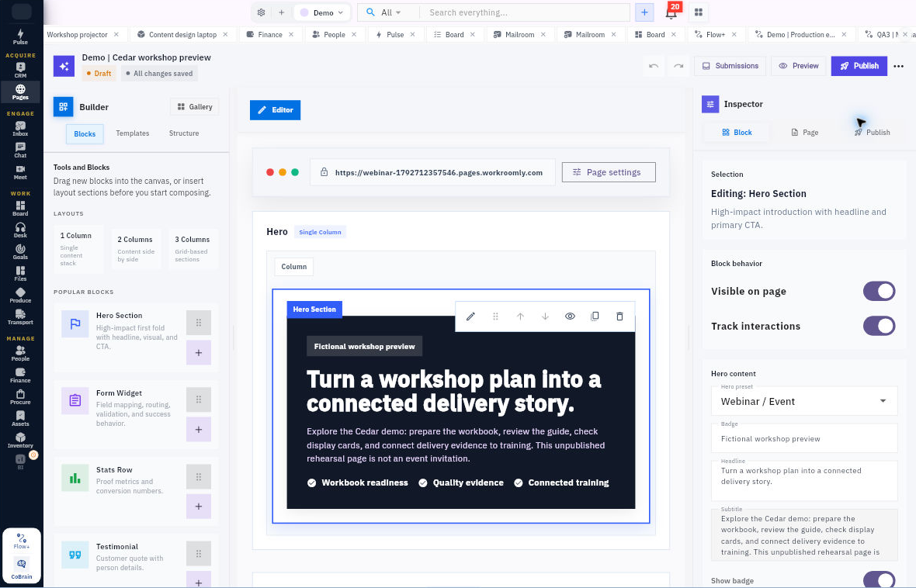Open the Assets module
Image resolution: width=916 pixels, height=588 pixels.
20,419
